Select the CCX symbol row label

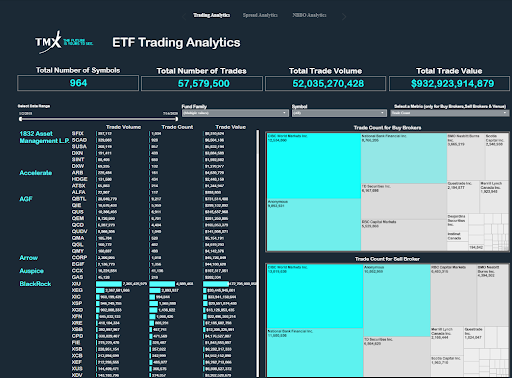(77, 271)
